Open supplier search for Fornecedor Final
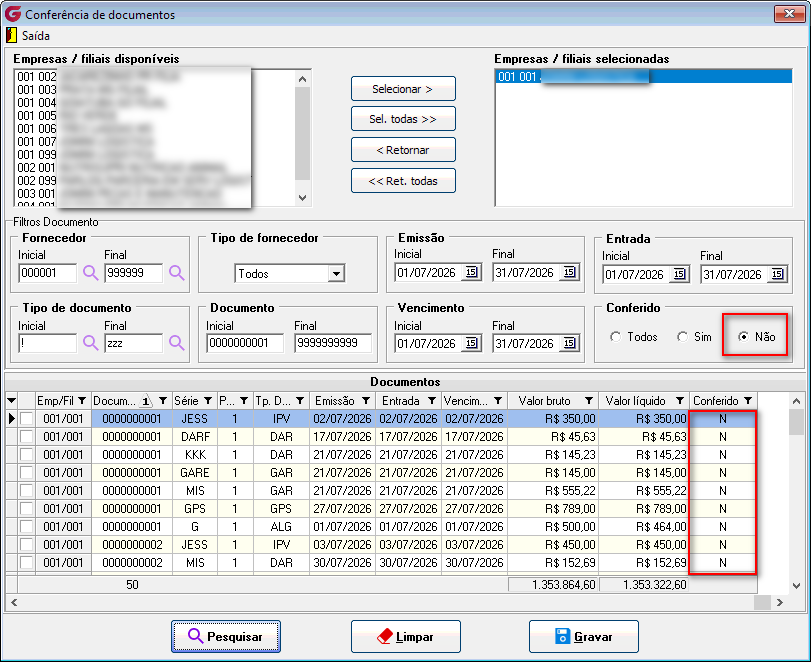 (176, 273)
